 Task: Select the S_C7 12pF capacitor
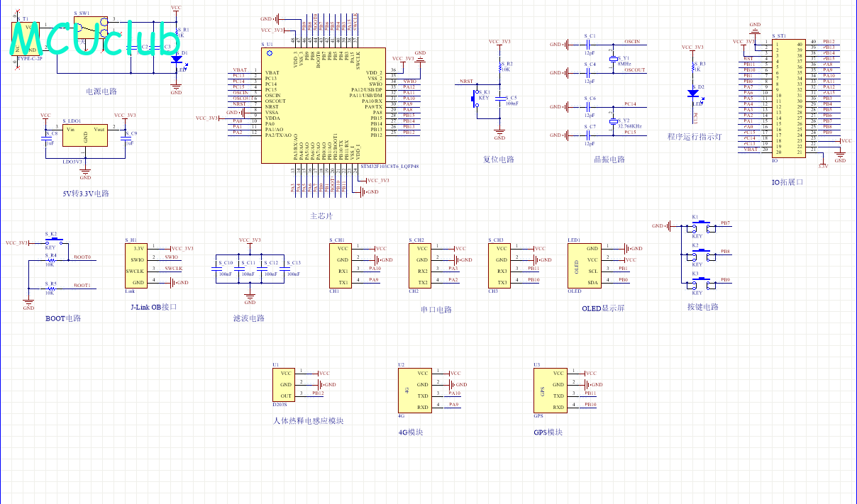coord(590,135)
